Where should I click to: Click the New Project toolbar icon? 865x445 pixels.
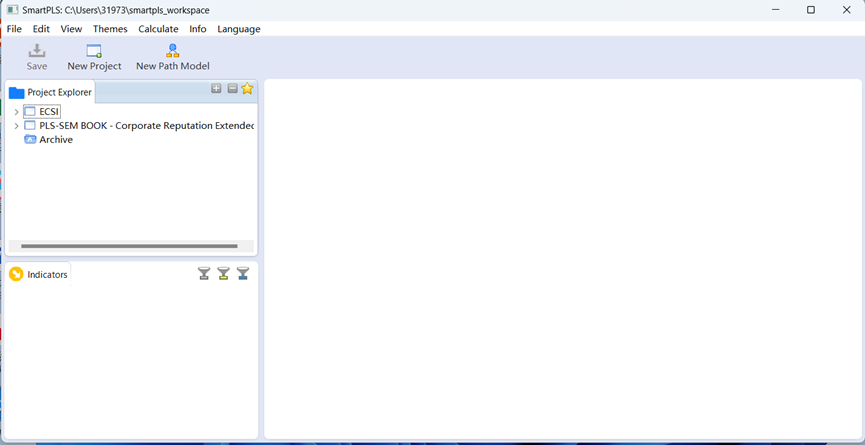click(94, 51)
